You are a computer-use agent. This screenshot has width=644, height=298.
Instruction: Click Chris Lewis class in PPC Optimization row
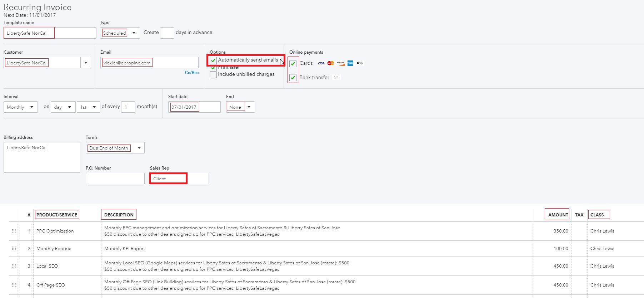coord(602,231)
